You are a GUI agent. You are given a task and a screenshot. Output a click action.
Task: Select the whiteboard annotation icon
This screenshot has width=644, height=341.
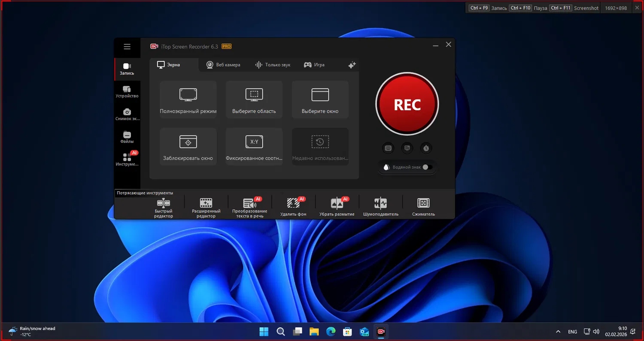click(407, 148)
